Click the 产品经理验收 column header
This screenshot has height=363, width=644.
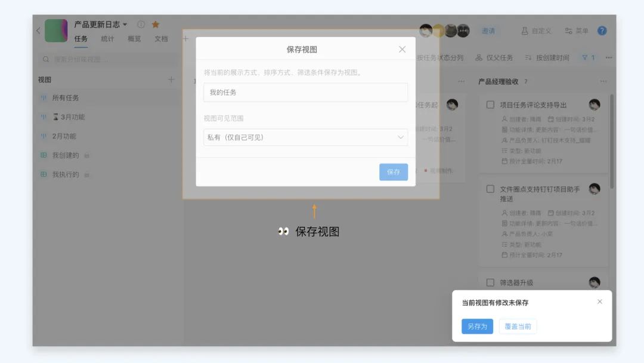click(498, 82)
